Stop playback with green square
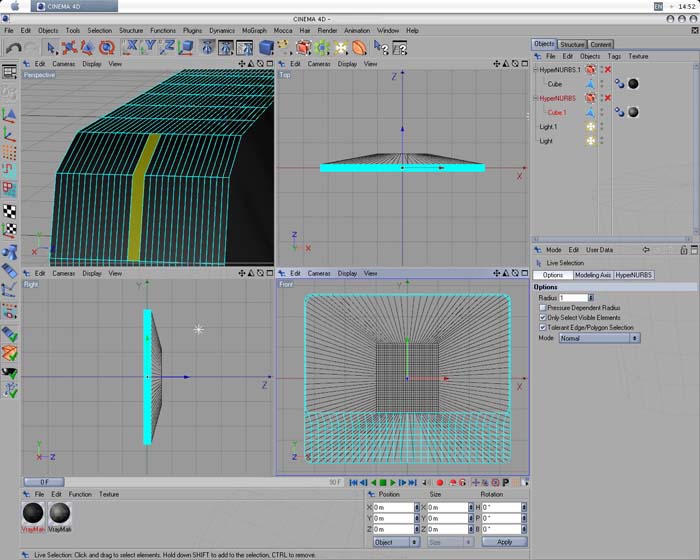 coord(383,483)
